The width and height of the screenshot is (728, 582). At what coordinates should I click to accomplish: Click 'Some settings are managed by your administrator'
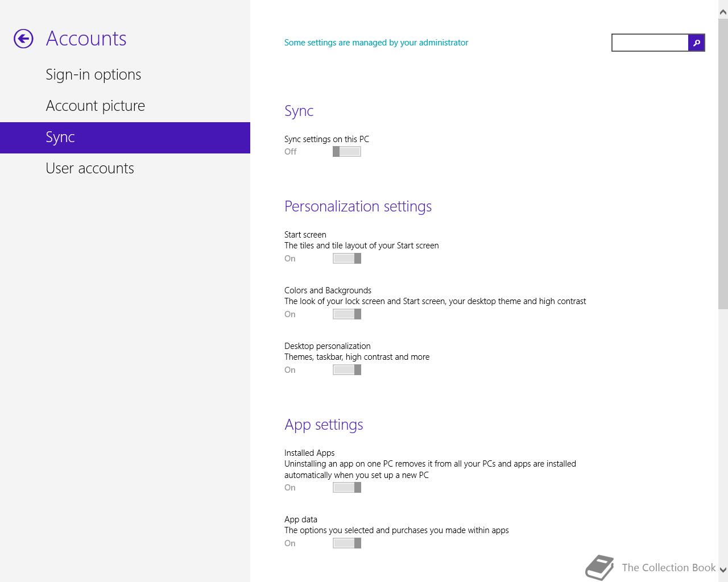pyautogui.click(x=376, y=43)
